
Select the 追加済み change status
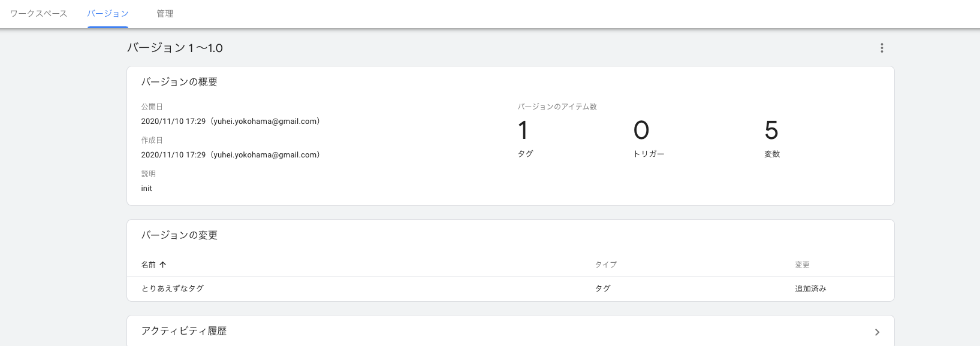[x=810, y=288]
